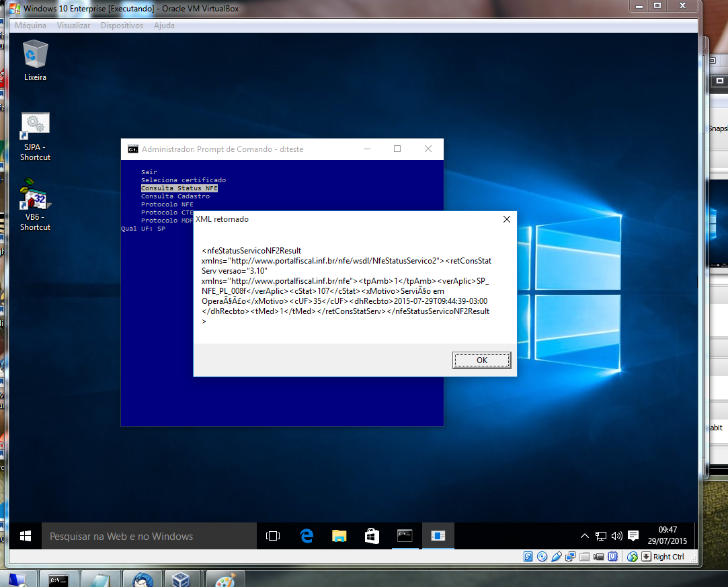Open Task View on the taskbar
This screenshot has height=587, width=728.
coord(273,536)
